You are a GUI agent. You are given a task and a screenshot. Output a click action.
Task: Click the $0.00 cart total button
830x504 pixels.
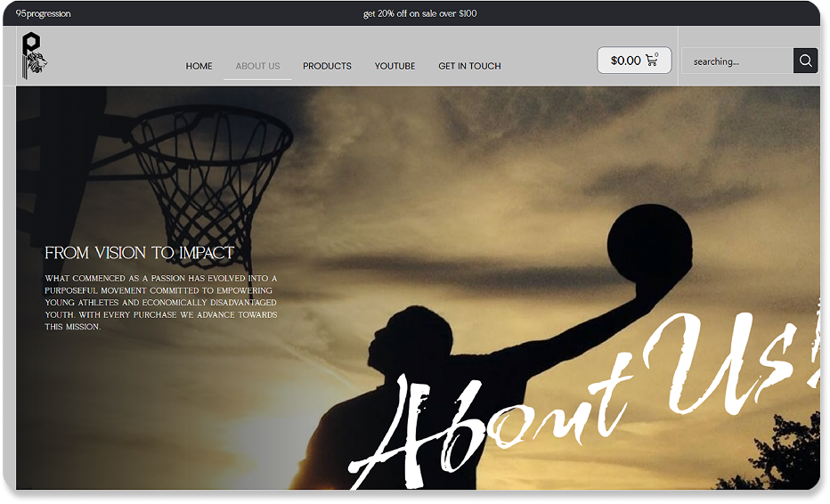634,61
